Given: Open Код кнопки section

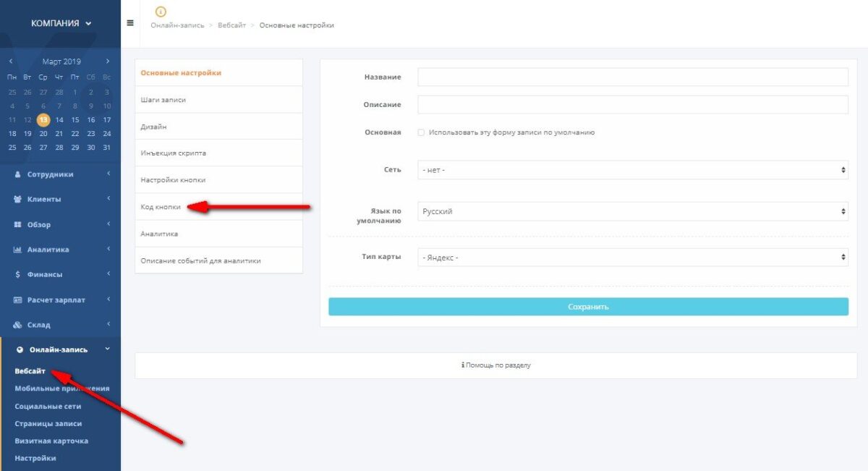Looking at the screenshot, I should click(218, 207).
